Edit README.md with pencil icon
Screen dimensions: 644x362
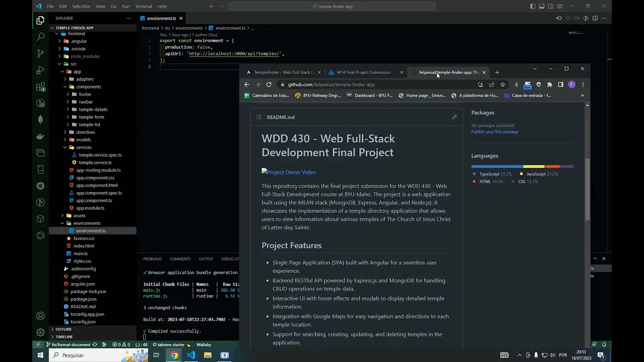pos(454,117)
